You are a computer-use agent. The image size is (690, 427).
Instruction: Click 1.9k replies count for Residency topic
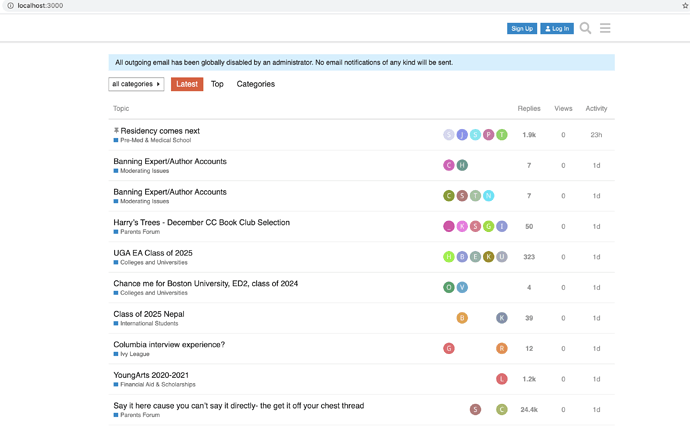pyautogui.click(x=529, y=135)
